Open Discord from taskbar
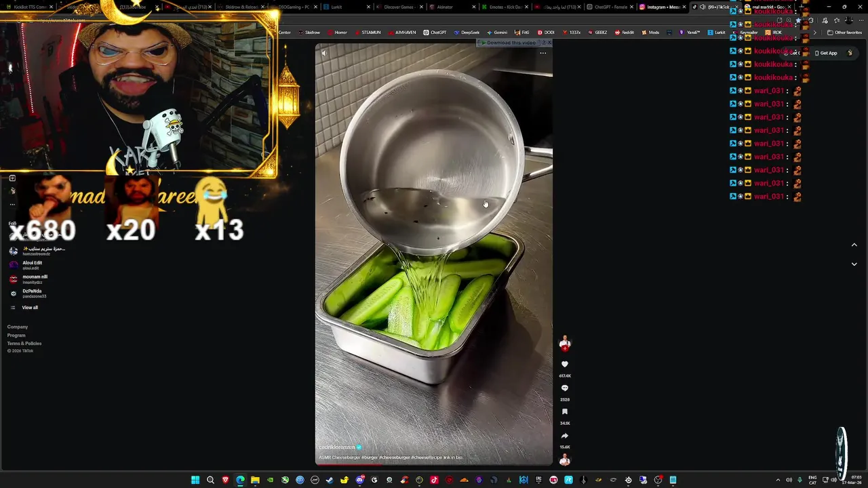868x488 pixels. (x=359, y=480)
